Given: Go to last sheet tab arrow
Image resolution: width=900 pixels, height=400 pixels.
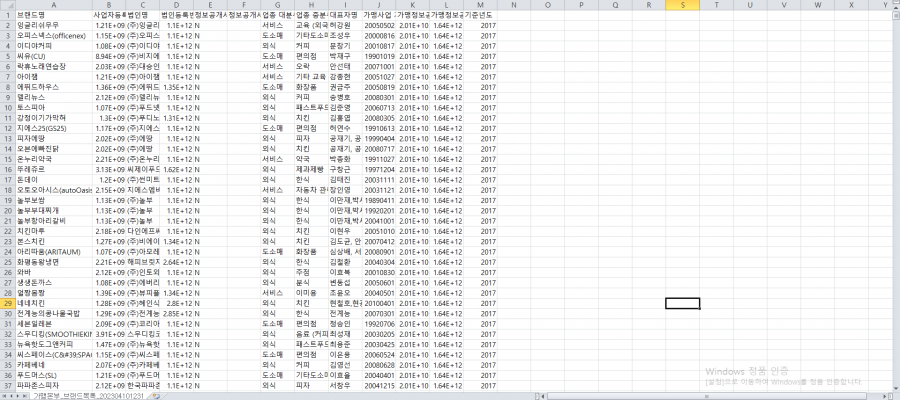Looking at the screenshot, I should 25,396.
